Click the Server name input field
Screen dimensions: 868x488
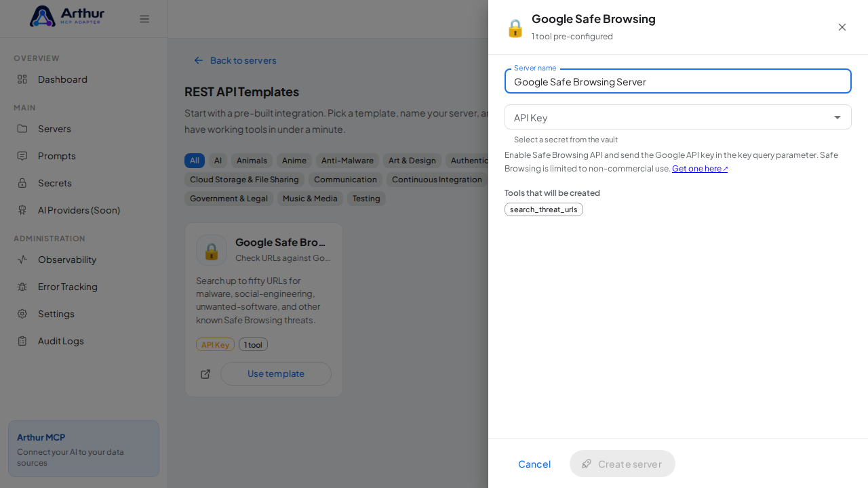point(678,81)
